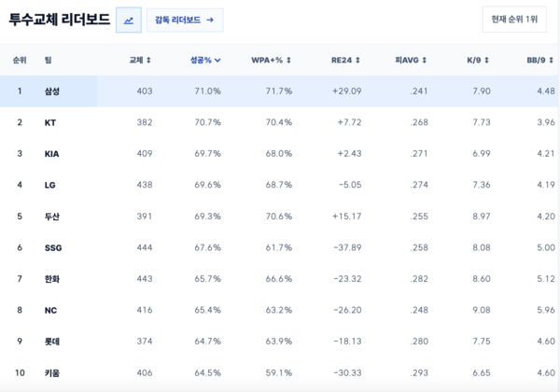Click the 투수교체 리더보드 title

[60, 20]
